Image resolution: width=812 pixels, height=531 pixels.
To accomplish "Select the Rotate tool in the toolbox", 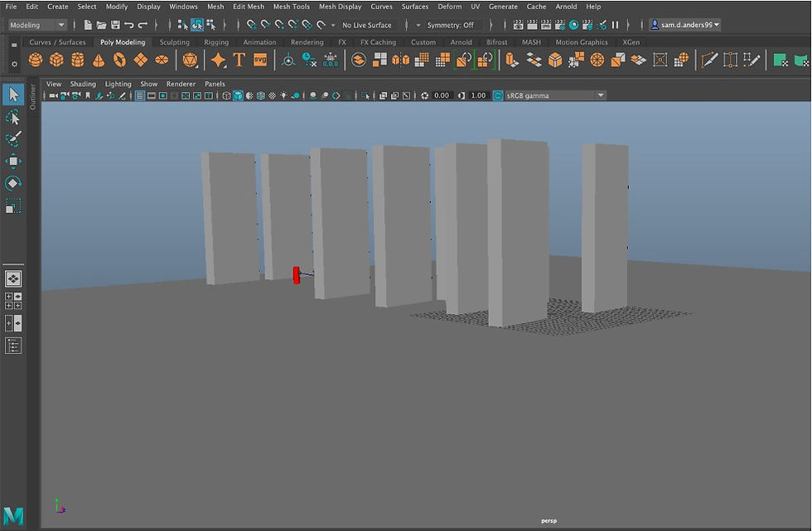I will [x=13, y=183].
